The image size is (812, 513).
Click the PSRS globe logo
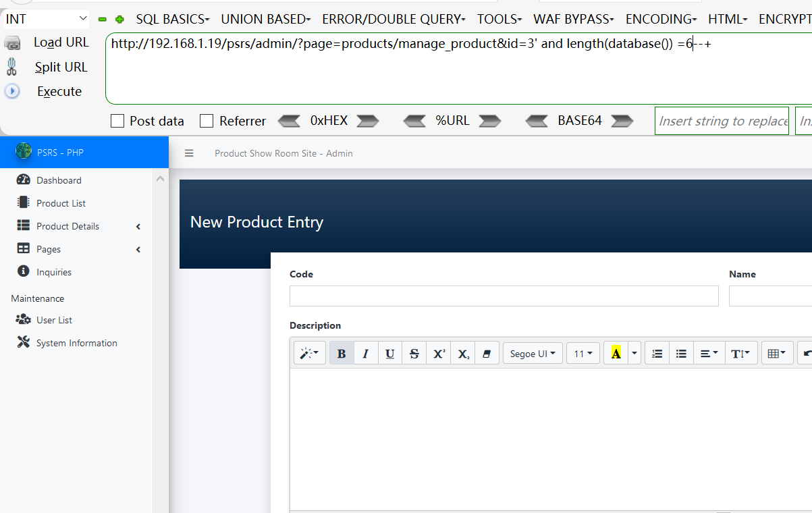[24, 151]
